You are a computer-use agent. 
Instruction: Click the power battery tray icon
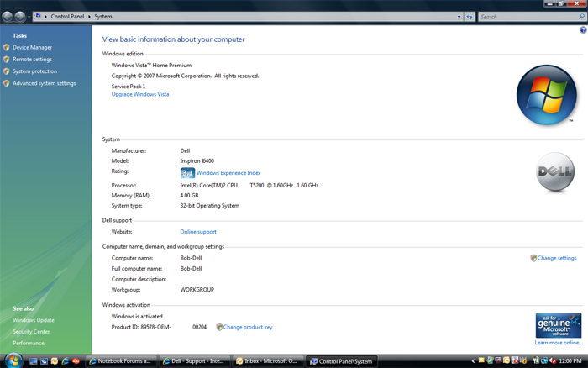(x=536, y=360)
